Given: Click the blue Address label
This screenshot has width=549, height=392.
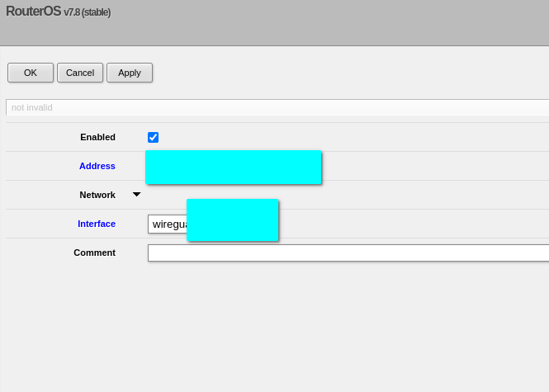Looking at the screenshot, I should [x=97, y=166].
